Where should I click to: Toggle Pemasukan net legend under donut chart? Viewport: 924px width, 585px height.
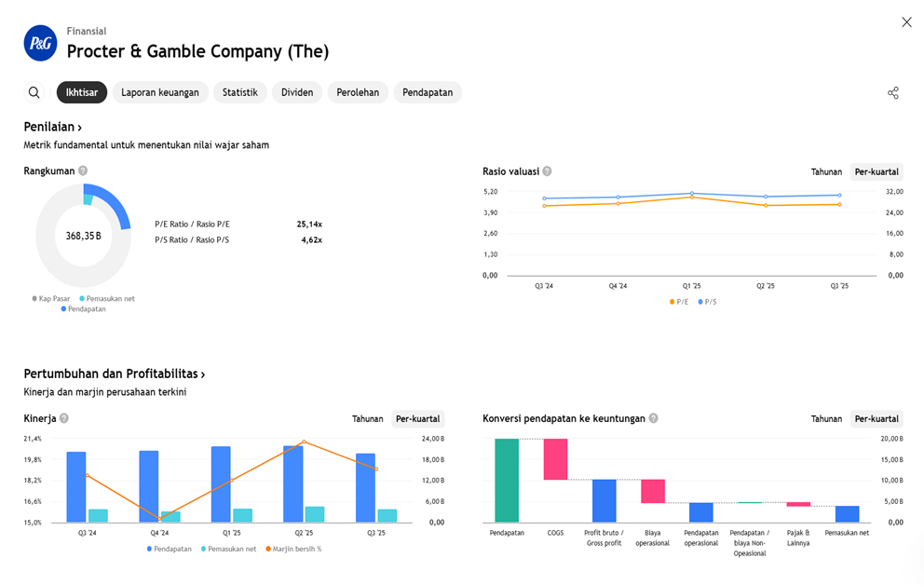pos(107,299)
